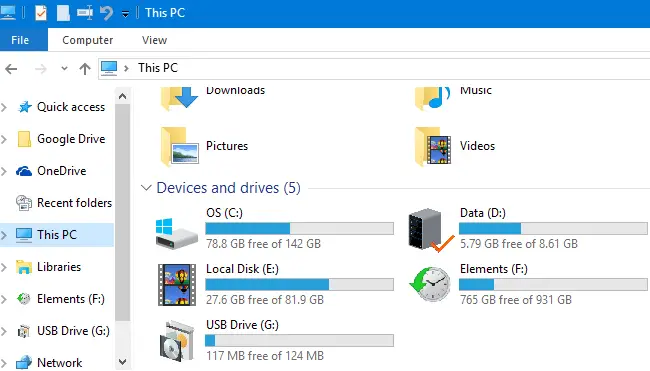Image resolution: width=650 pixels, height=371 pixels.
Task: Click the Properties icon in quick access toolbar
Action: (41, 13)
